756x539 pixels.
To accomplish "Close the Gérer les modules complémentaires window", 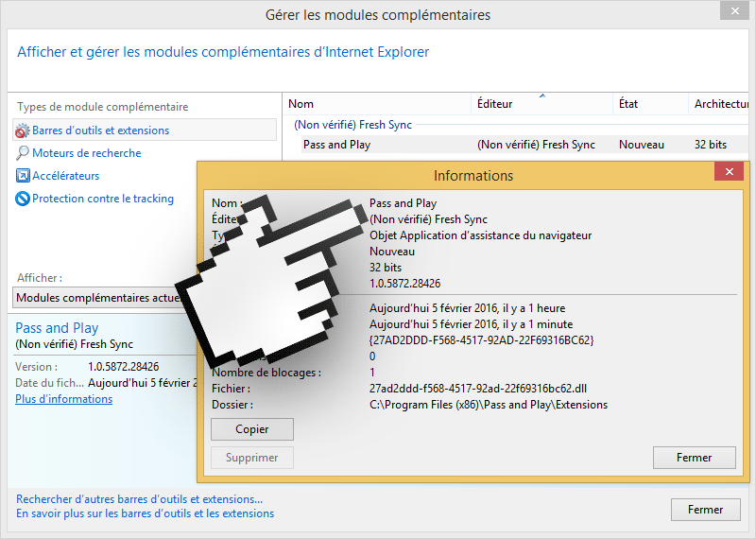I will pyautogui.click(x=734, y=10).
